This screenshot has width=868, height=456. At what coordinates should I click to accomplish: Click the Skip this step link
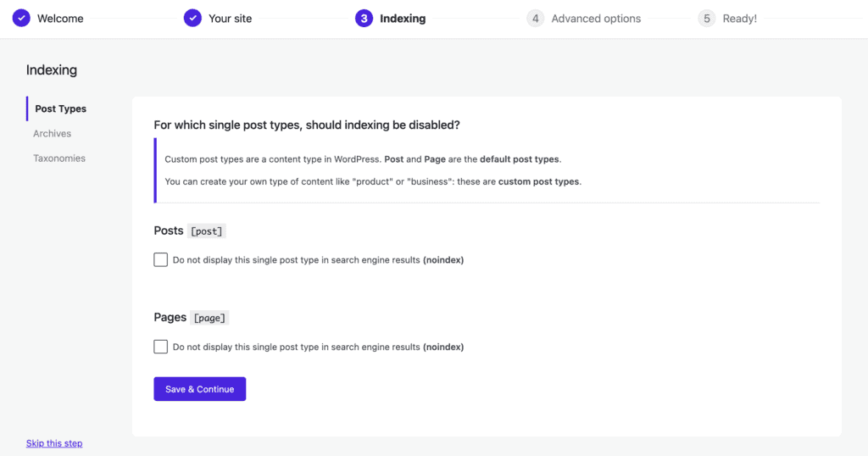[x=54, y=443]
